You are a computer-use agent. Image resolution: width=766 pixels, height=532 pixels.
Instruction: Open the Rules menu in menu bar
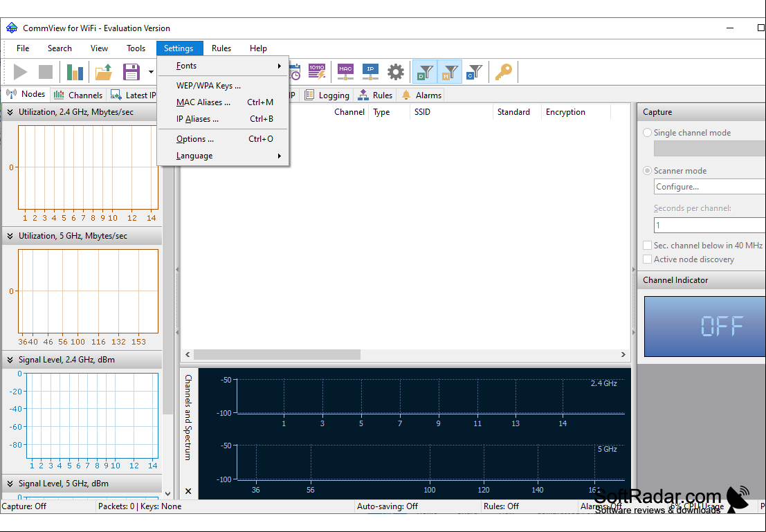pyautogui.click(x=221, y=48)
